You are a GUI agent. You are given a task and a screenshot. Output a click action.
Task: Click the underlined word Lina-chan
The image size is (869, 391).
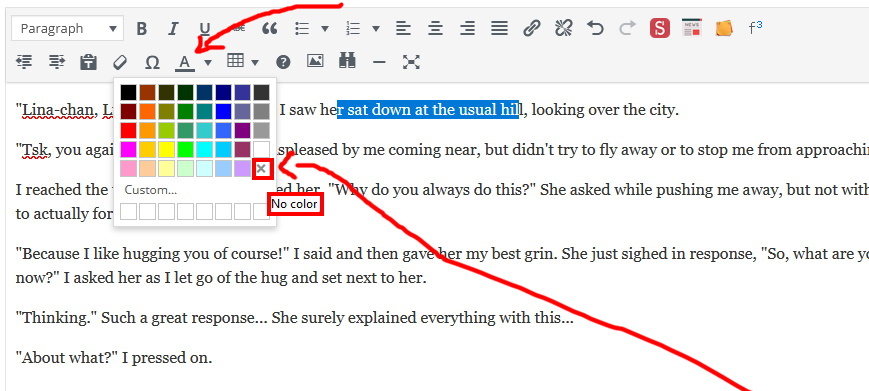point(58,110)
